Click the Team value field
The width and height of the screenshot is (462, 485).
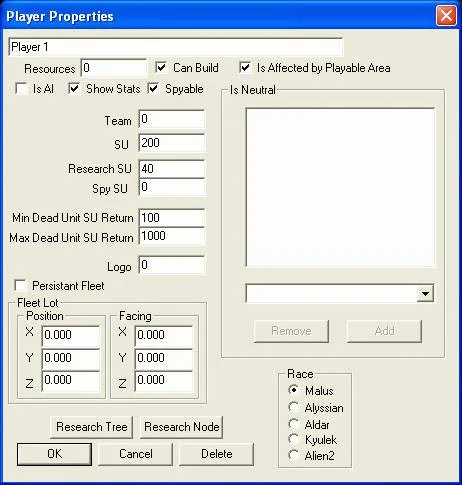172,119
